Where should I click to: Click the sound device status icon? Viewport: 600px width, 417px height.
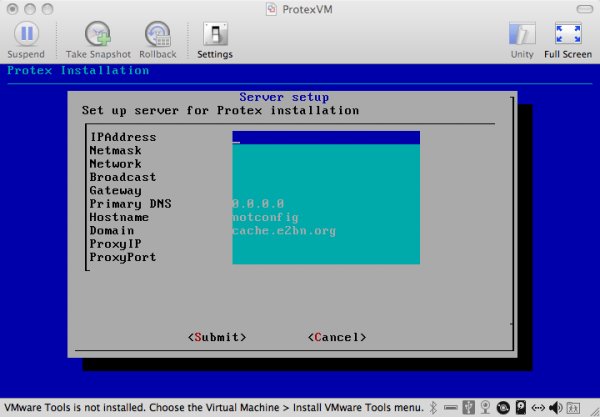[x=556, y=408]
